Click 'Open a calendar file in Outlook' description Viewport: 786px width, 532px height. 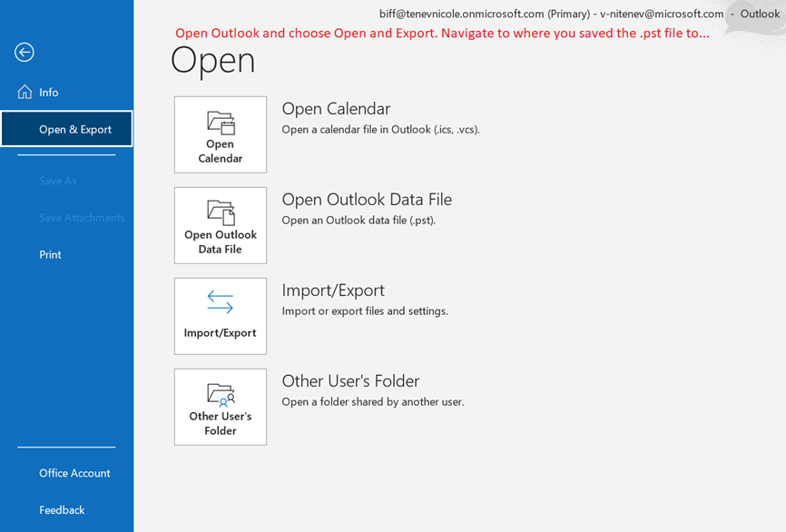click(x=381, y=129)
